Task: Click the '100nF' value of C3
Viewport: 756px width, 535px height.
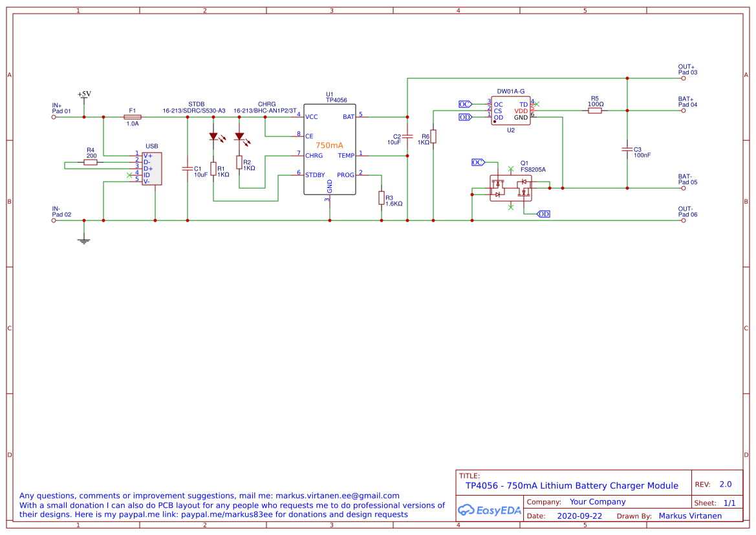Action: (x=642, y=156)
